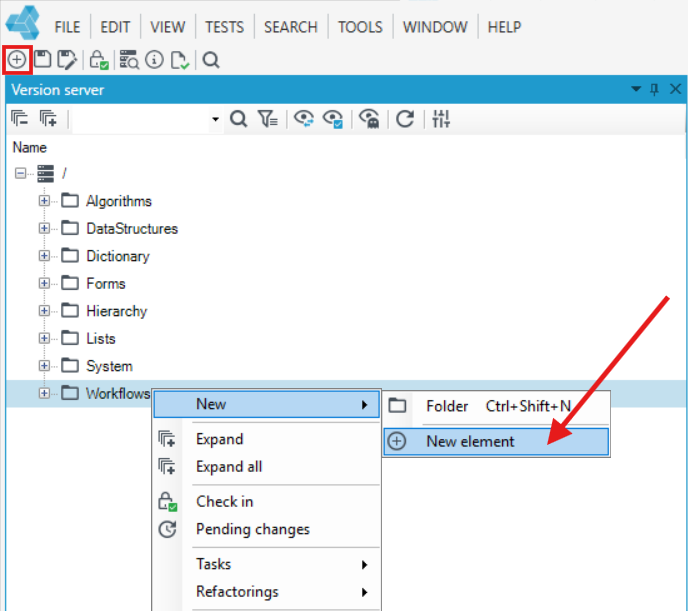Collapse the root server node

click(20, 173)
